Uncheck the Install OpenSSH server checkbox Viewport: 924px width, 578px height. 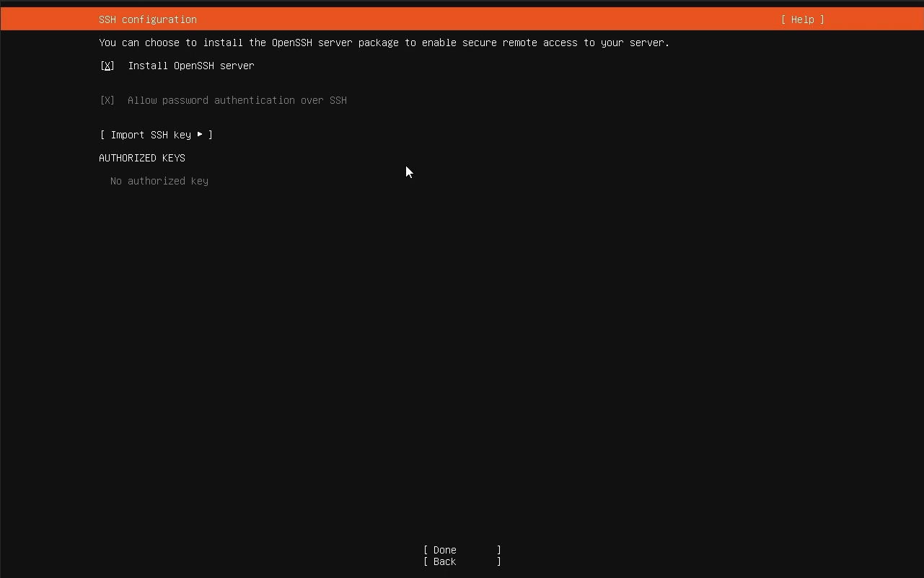click(107, 66)
